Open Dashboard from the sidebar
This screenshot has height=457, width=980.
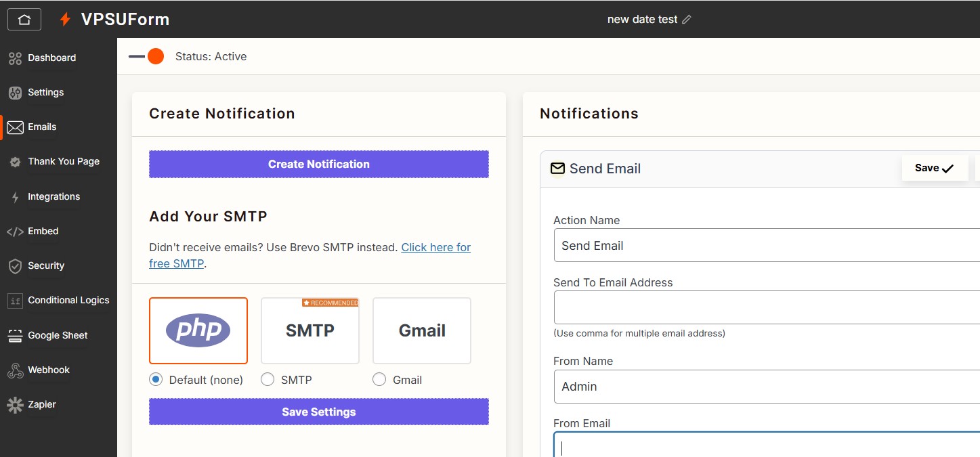click(51, 58)
